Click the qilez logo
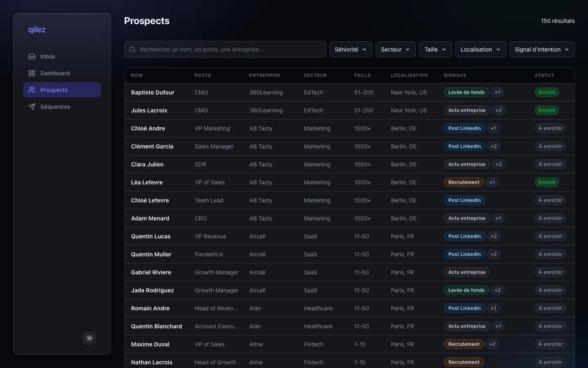 pos(37,29)
